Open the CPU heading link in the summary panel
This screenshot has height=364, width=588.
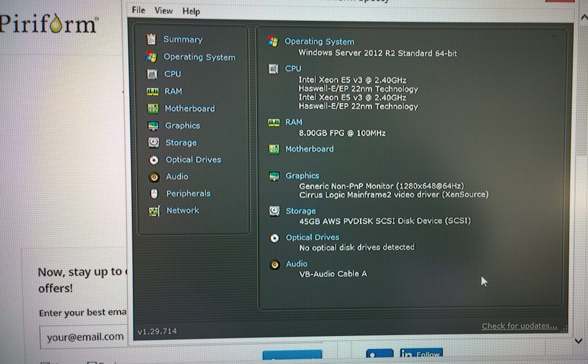pos(293,69)
